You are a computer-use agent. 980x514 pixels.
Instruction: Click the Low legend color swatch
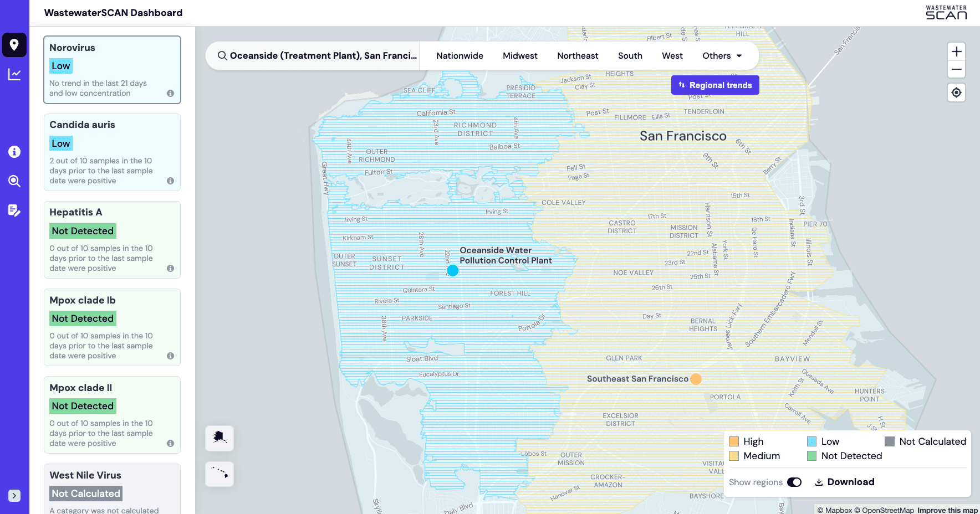[812, 441]
